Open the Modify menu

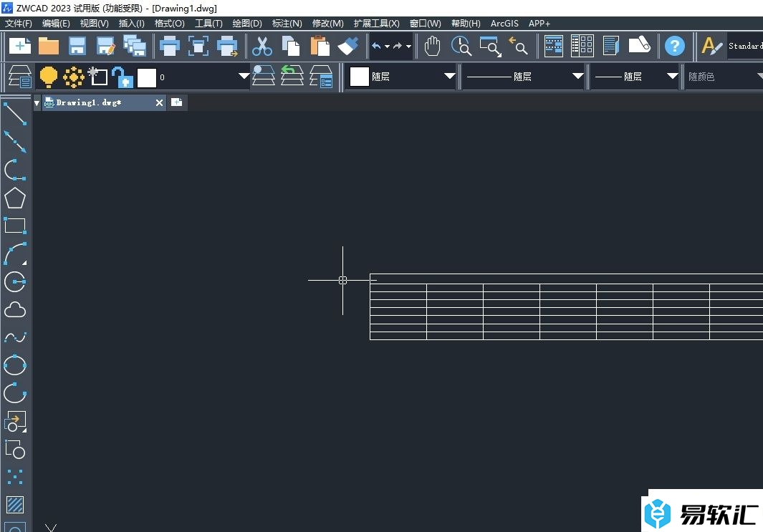click(328, 24)
